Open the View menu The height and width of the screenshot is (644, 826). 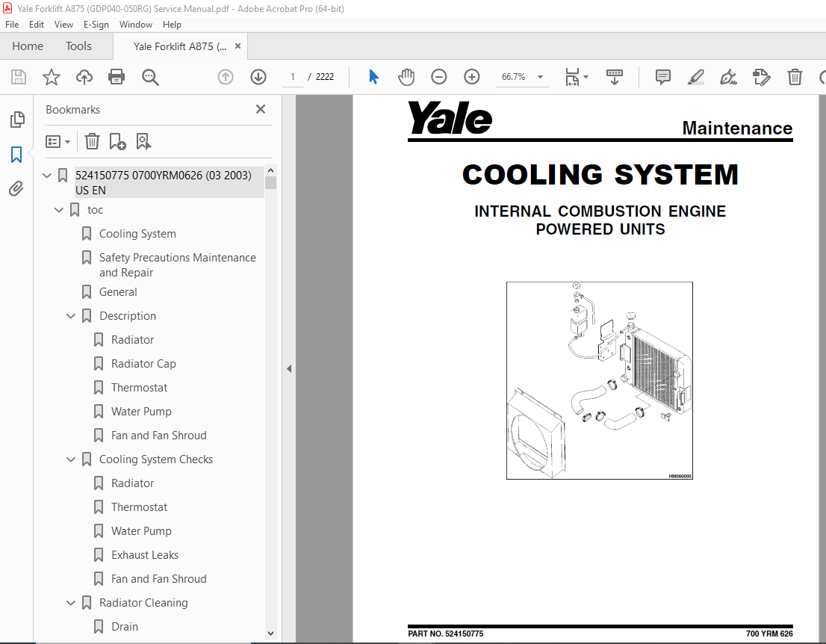coord(63,24)
